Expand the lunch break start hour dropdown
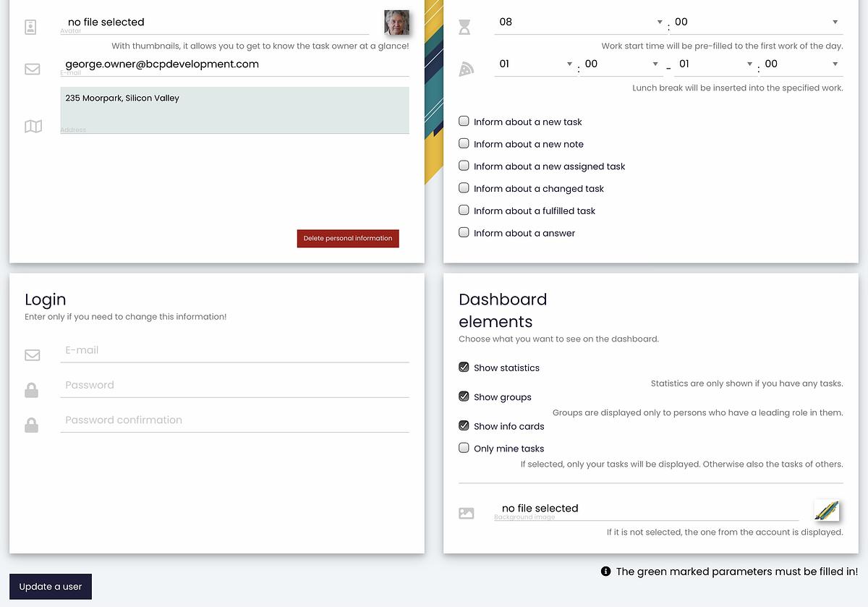 click(x=535, y=64)
